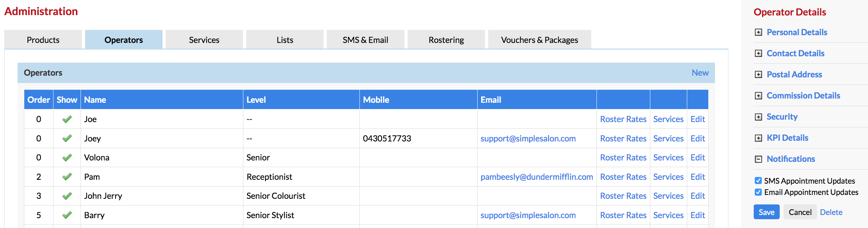Open the Vouchers & Packages tab

pos(539,40)
